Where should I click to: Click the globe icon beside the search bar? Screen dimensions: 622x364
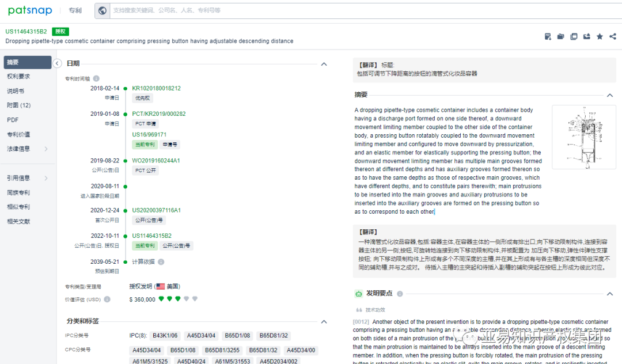[x=102, y=10]
